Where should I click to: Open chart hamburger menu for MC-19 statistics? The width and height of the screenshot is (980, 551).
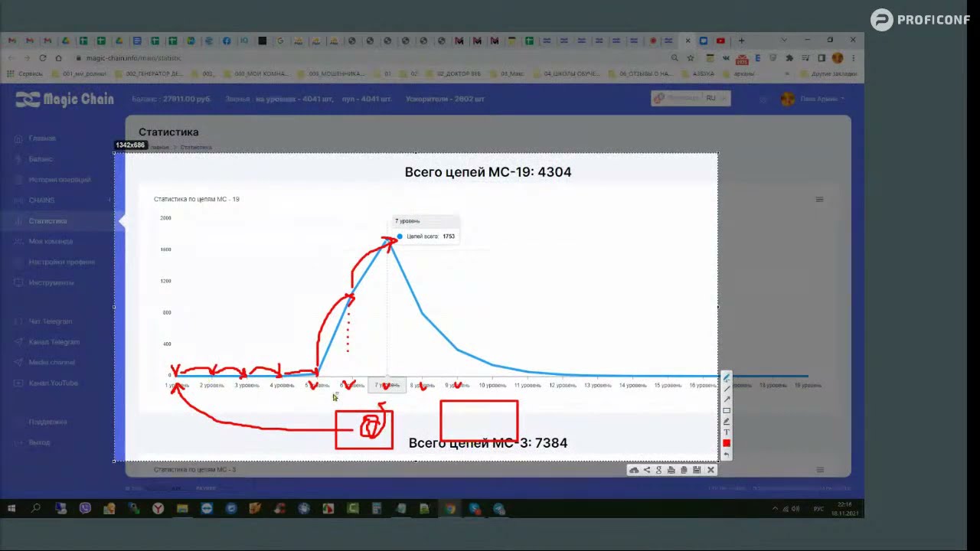coord(819,200)
